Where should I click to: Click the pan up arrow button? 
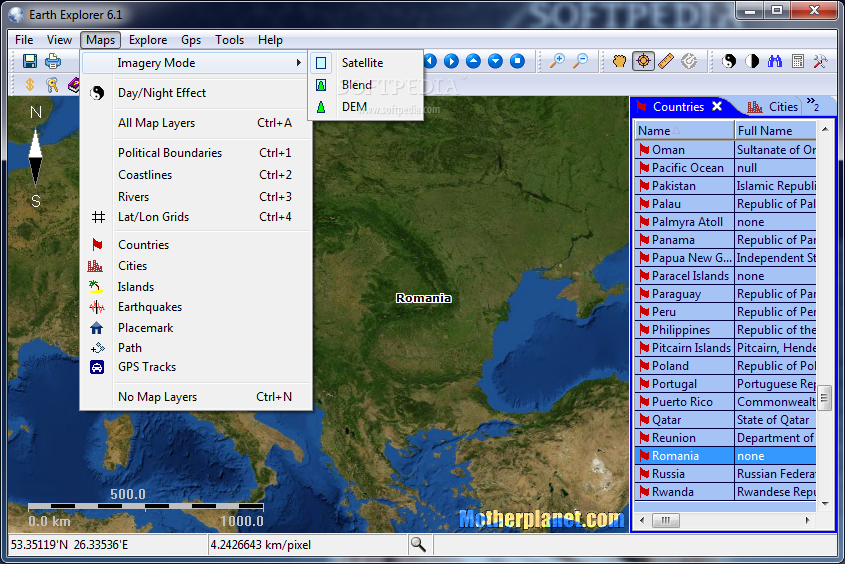[x=473, y=61]
